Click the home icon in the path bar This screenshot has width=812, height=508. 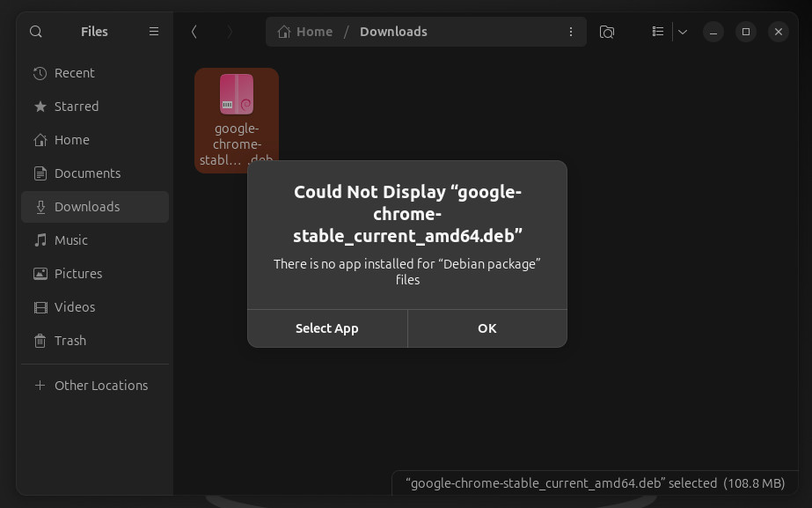pos(284,32)
